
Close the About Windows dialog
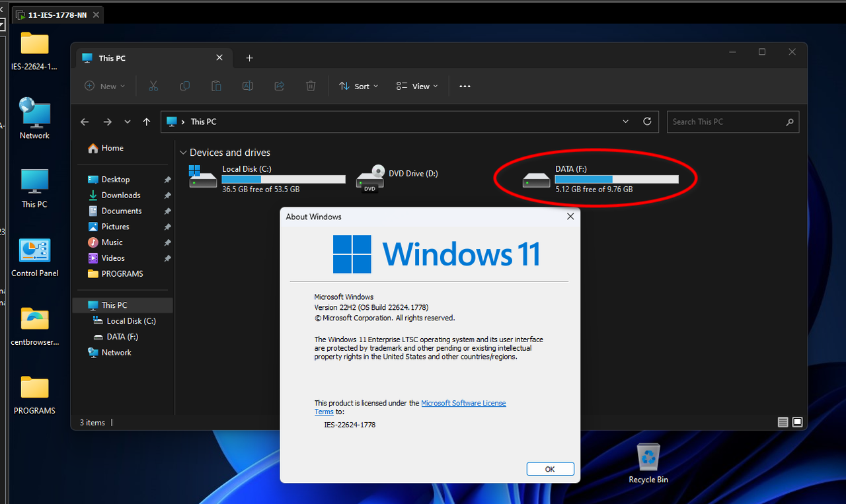(570, 217)
